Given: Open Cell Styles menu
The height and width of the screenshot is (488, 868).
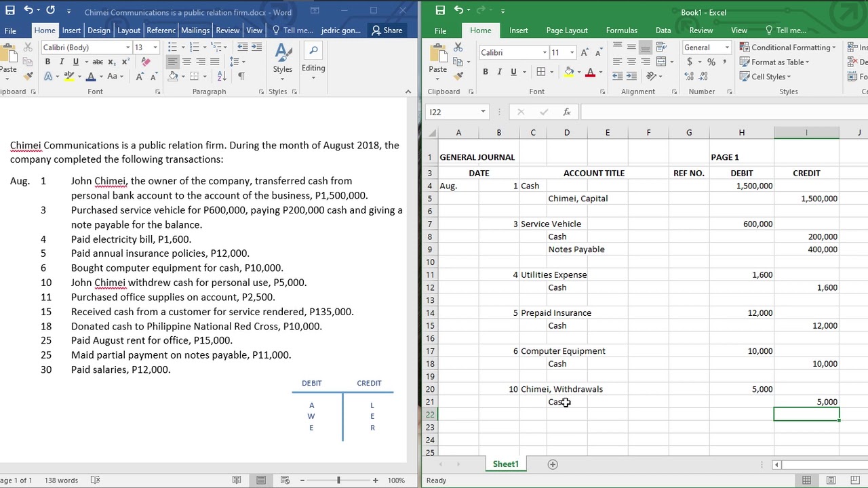Looking at the screenshot, I should click(x=766, y=77).
